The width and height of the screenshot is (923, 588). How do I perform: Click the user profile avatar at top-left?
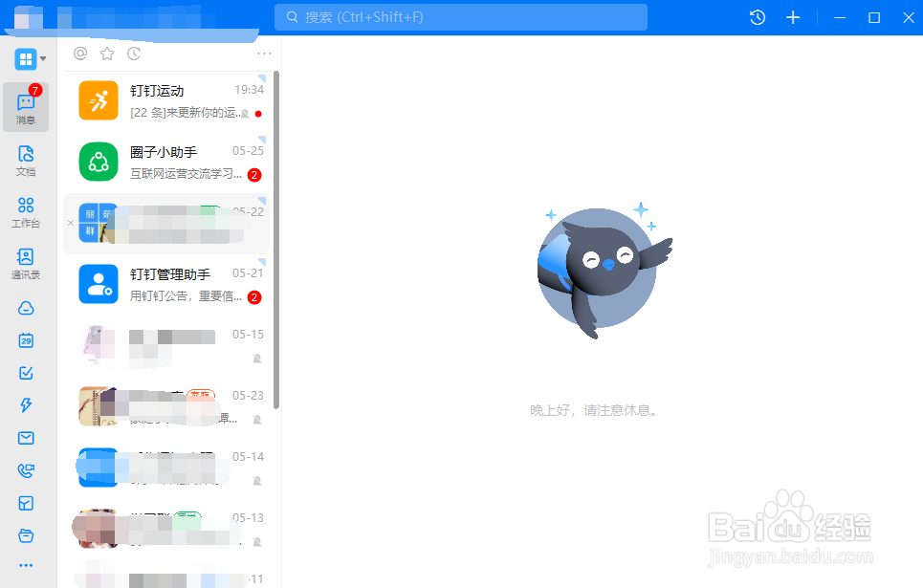tap(29, 17)
